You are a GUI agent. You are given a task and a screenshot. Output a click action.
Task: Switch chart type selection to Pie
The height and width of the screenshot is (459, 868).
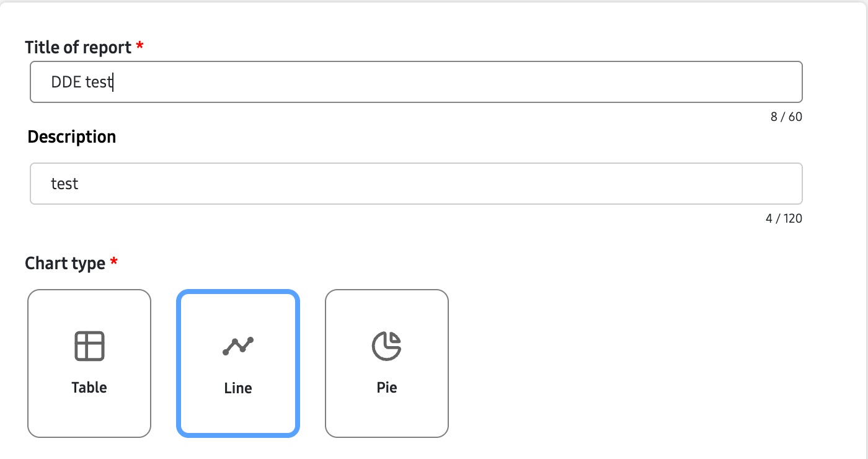click(387, 363)
